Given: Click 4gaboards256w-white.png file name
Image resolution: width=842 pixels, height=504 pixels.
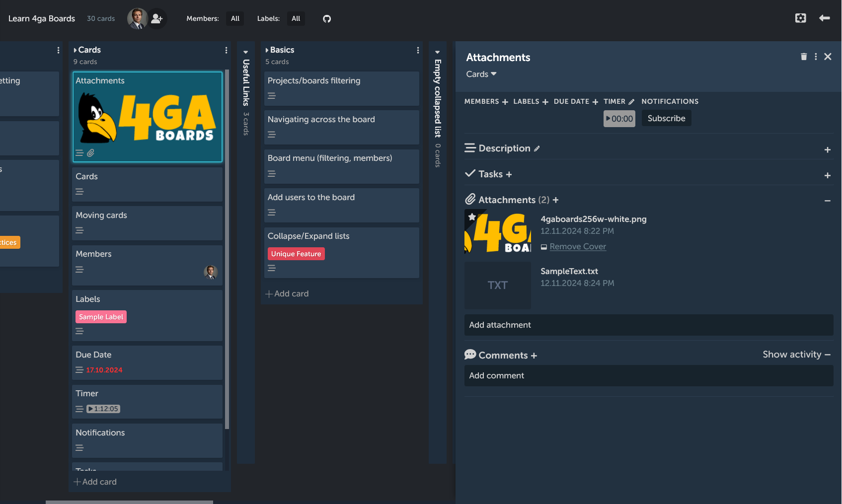Looking at the screenshot, I should click(594, 219).
